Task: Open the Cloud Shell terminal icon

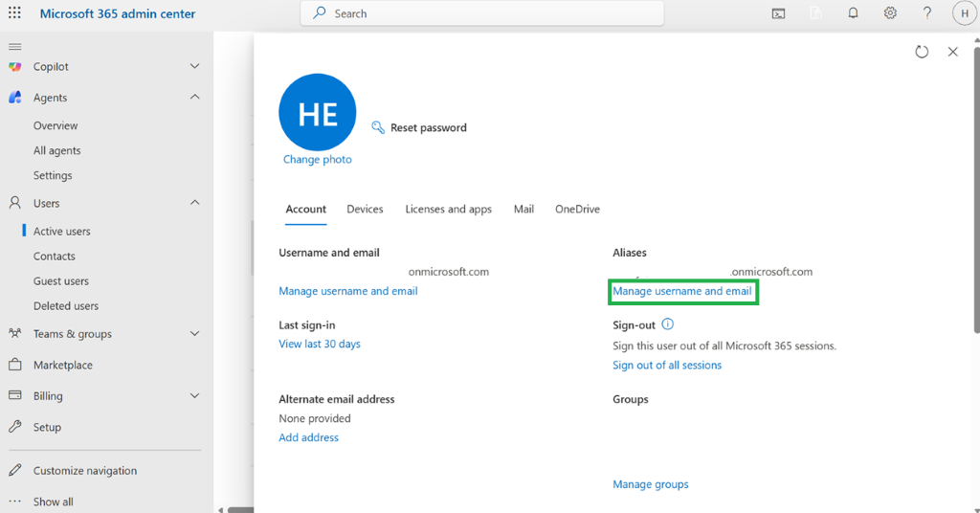Action: tap(778, 13)
